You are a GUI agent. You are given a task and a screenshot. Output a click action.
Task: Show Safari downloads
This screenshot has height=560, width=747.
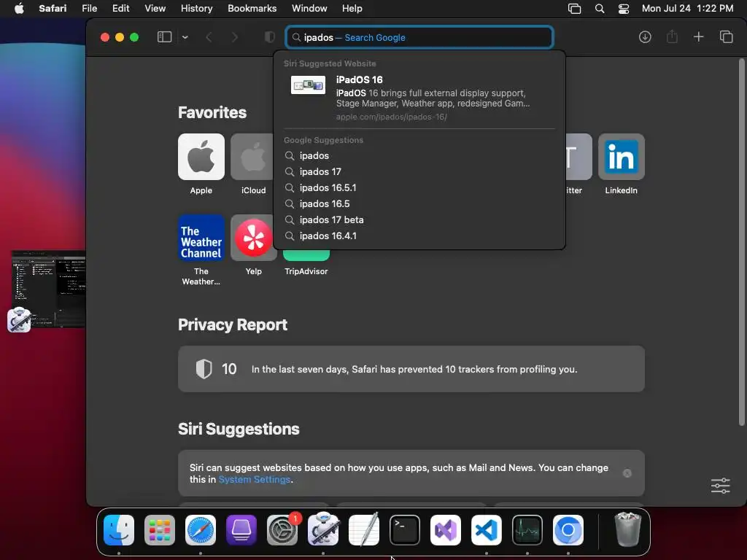(x=645, y=37)
